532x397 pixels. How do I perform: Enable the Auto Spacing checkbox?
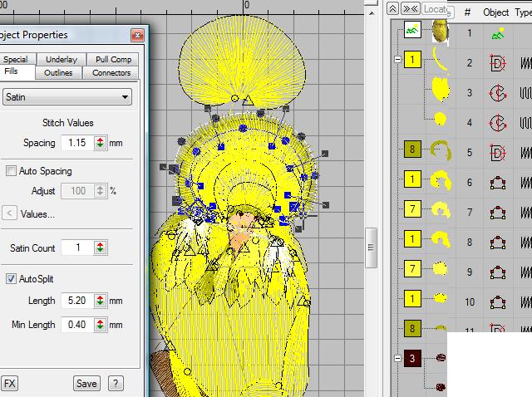point(11,171)
